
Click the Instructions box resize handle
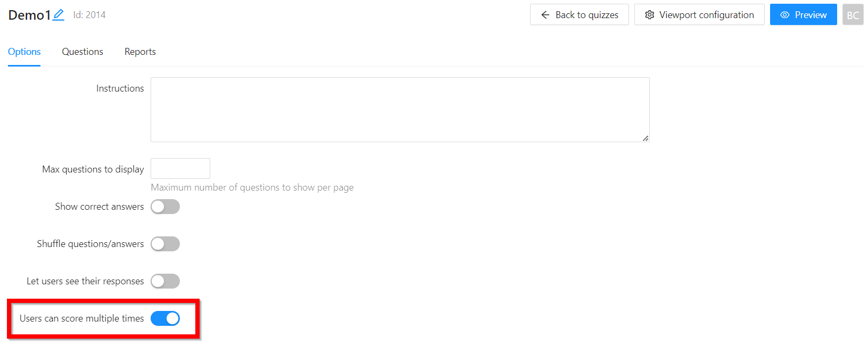tap(645, 138)
